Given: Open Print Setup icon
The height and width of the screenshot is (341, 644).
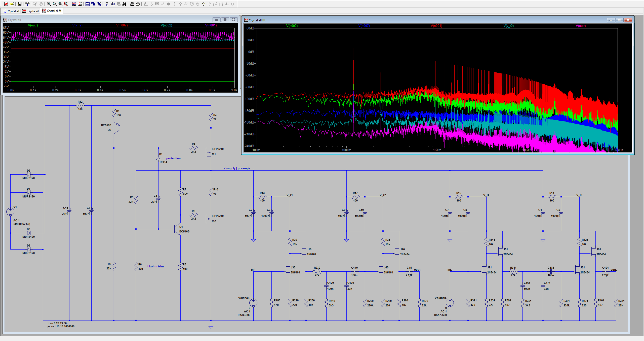Looking at the screenshot, I should tap(132, 4).
